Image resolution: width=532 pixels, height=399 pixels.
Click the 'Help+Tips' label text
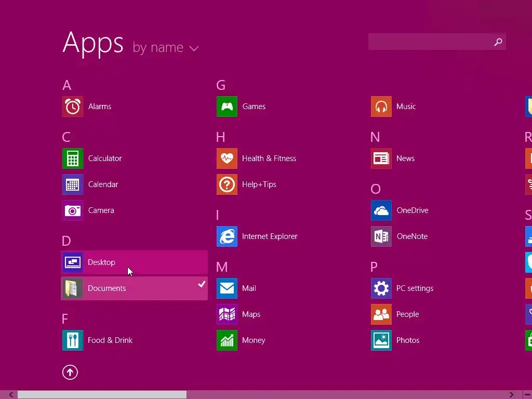(259, 184)
